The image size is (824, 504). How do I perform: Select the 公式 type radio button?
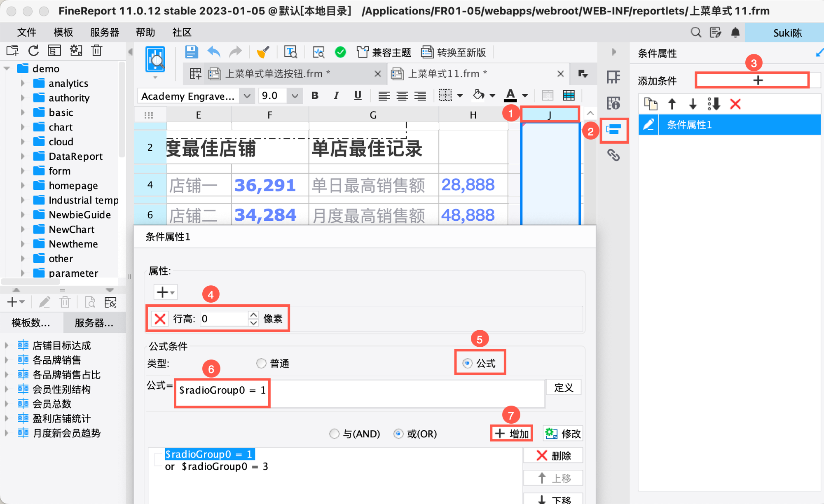(x=468, y=363)
